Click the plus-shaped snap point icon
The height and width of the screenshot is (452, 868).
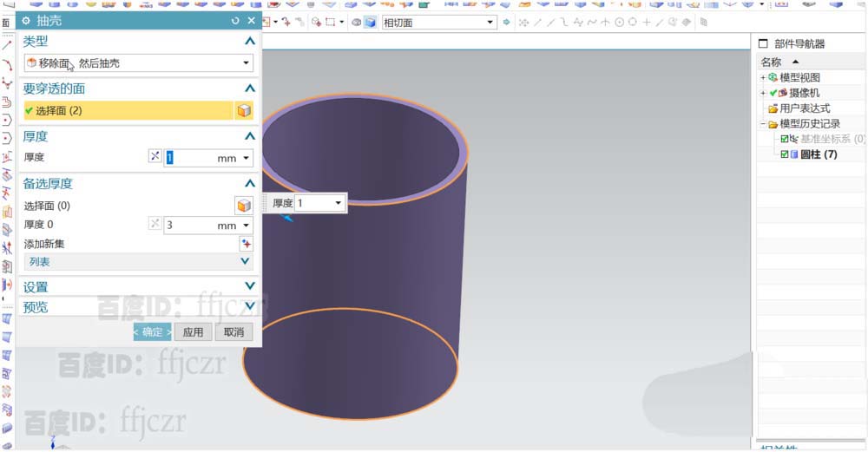coord(646,23)
